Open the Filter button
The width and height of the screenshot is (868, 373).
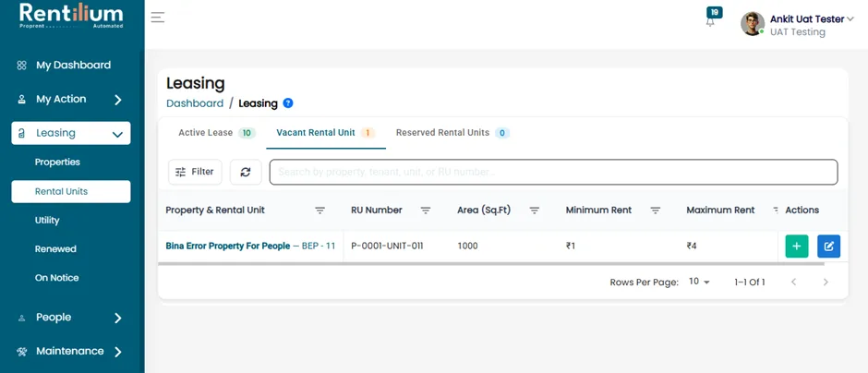click(x=195, y=172)
